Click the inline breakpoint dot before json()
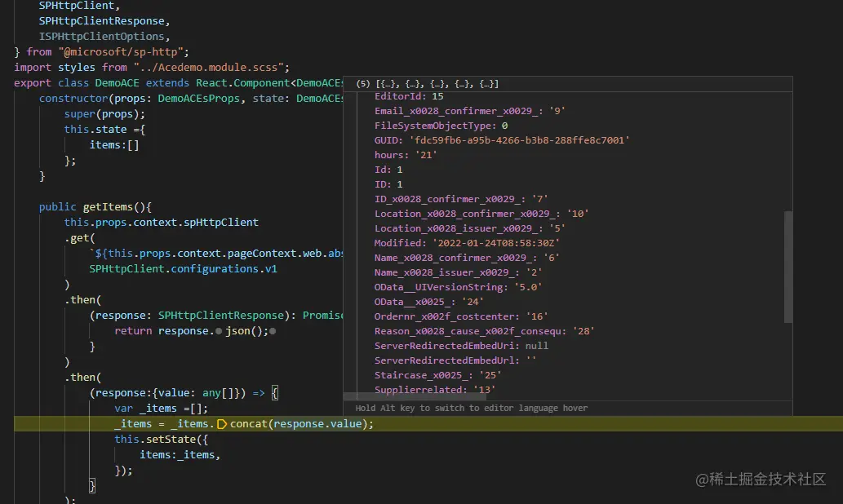The image size is (843, 504). coord(218,331)
